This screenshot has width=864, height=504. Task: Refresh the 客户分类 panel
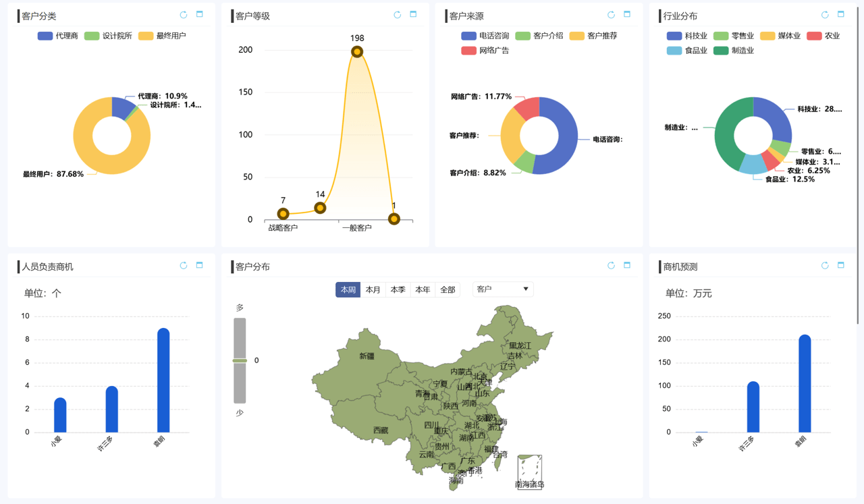tap(184, 15)
